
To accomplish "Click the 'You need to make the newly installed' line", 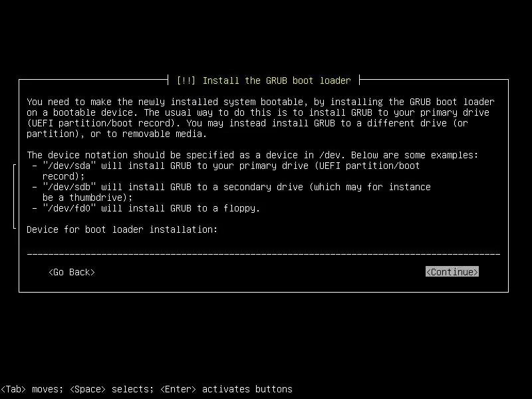I will [x=261, y=102].
